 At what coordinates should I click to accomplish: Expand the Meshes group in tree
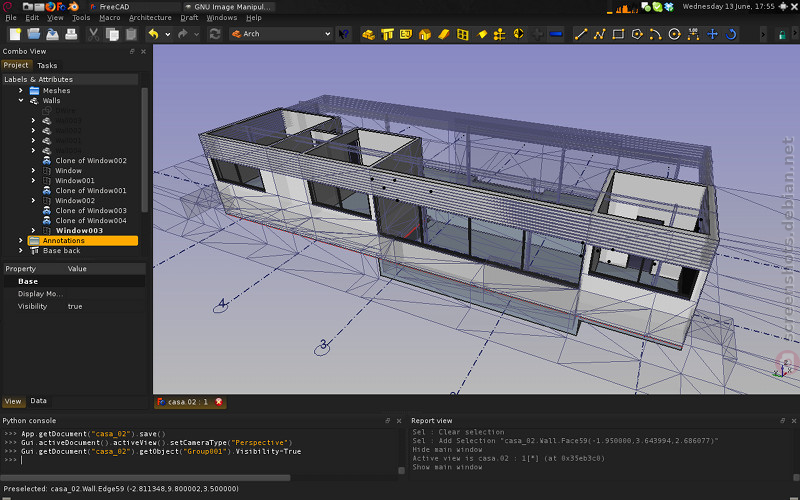coord(21,90)
